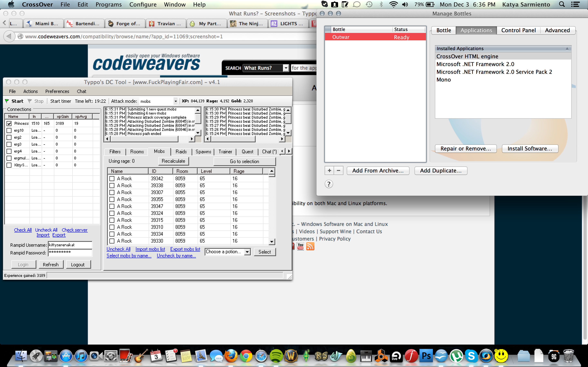This screenshot has height=367, width=588.
Task: Open help via question mark icon in Manage Bottles
Action: (x=329, y=184)
